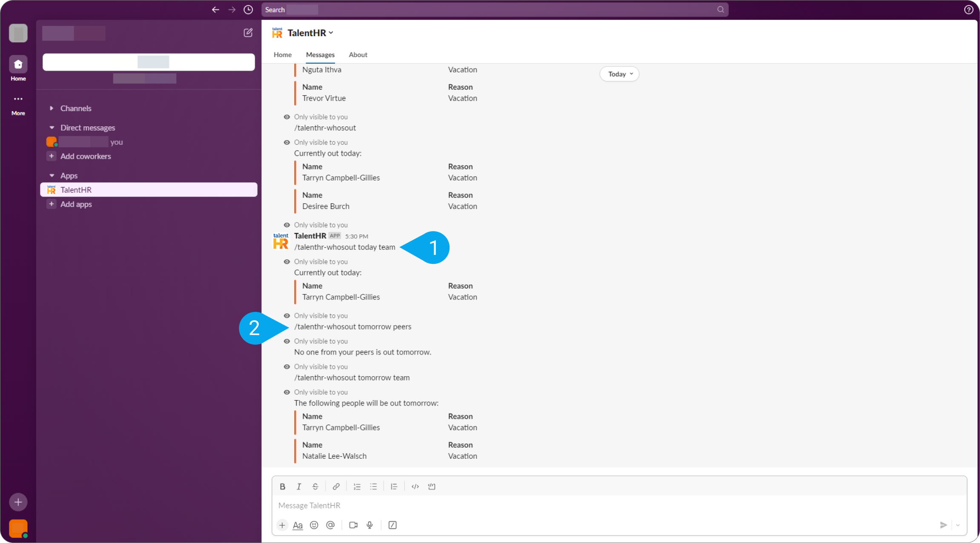Viewport: 980px width, 543px height.
Task: Switch to the Home tab
Action: [x=283, y=54]
